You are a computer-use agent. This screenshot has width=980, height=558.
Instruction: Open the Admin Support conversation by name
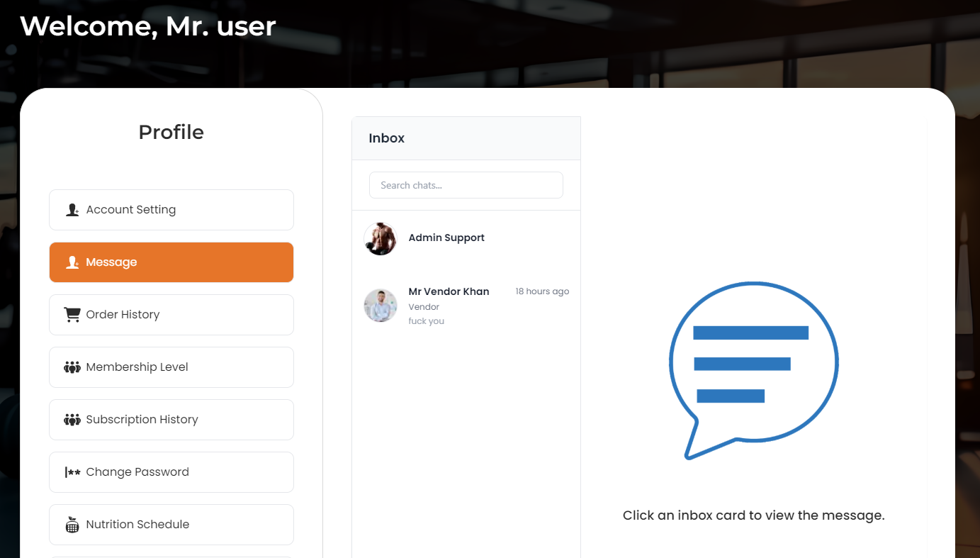(x=446, y=238)
